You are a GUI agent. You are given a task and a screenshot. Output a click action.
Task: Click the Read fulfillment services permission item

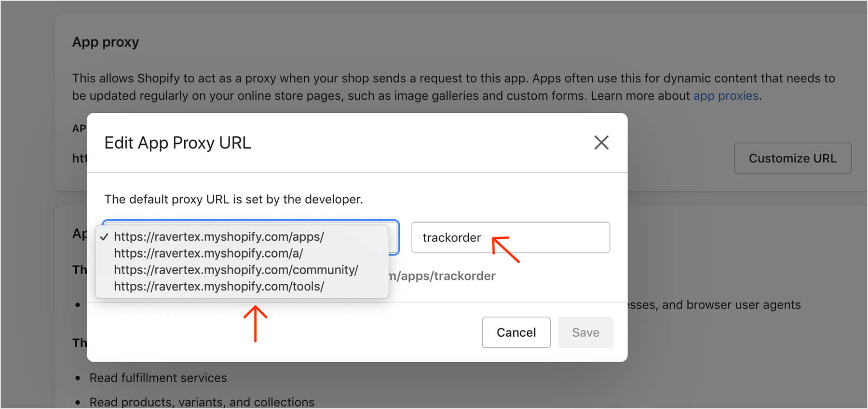tap(158, 378)
